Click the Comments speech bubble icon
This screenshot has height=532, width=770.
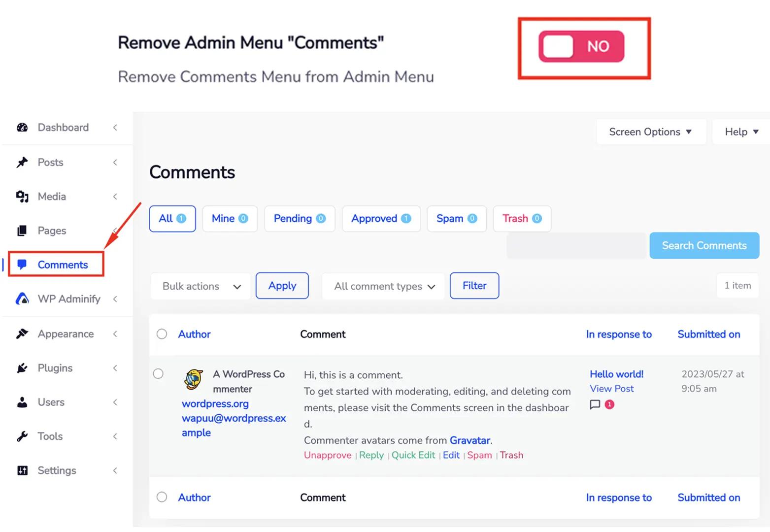(22, 265)
